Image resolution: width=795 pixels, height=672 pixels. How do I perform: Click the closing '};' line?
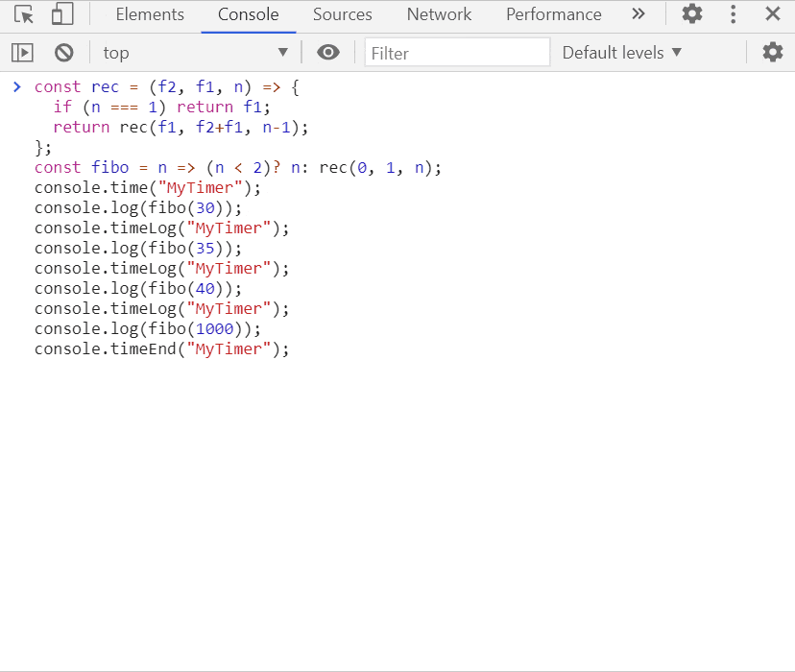pyautogui.click(x=43, y=148)
